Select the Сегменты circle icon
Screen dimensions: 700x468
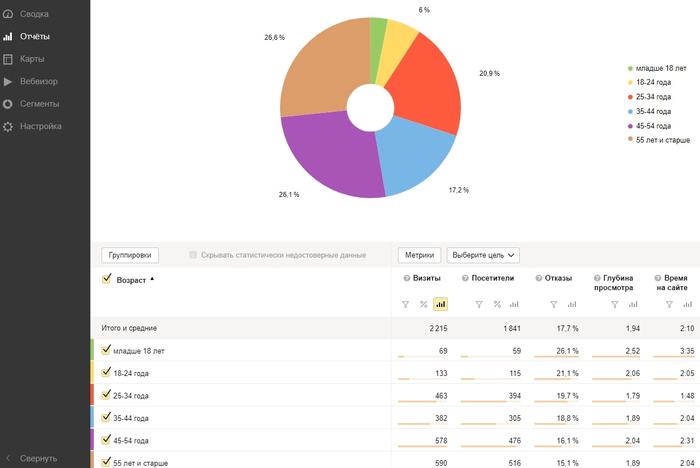[8, 104]
